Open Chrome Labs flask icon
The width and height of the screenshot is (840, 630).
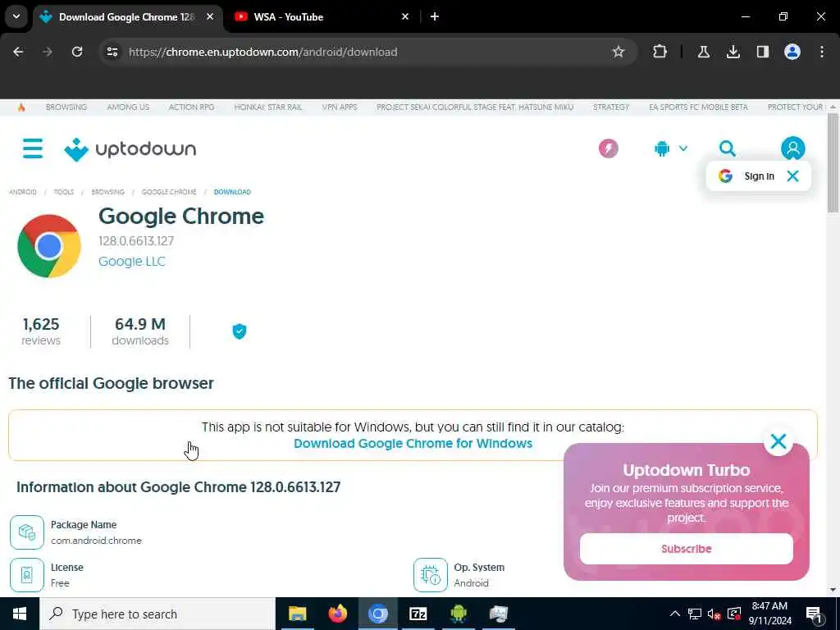703,52
